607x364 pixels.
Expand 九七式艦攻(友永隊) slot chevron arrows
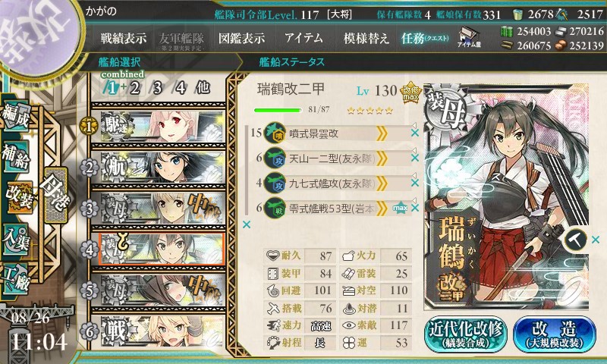point(382,184)
